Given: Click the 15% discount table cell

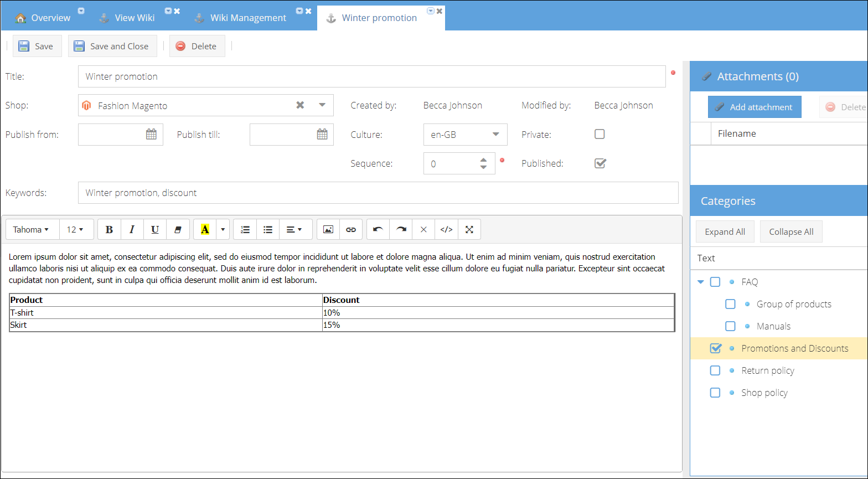Looking at the screenshot, I should (x=498, y=325).
